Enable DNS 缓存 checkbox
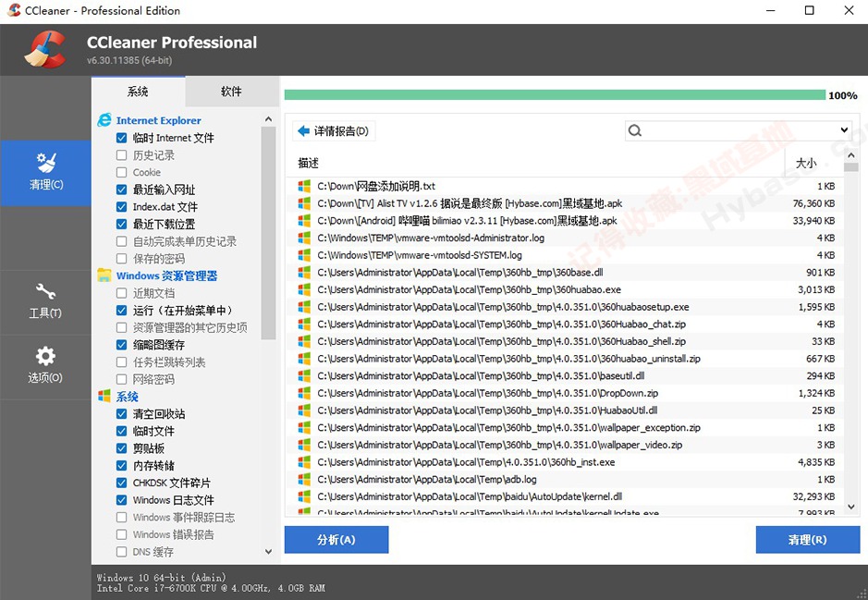 pos(122,552)
